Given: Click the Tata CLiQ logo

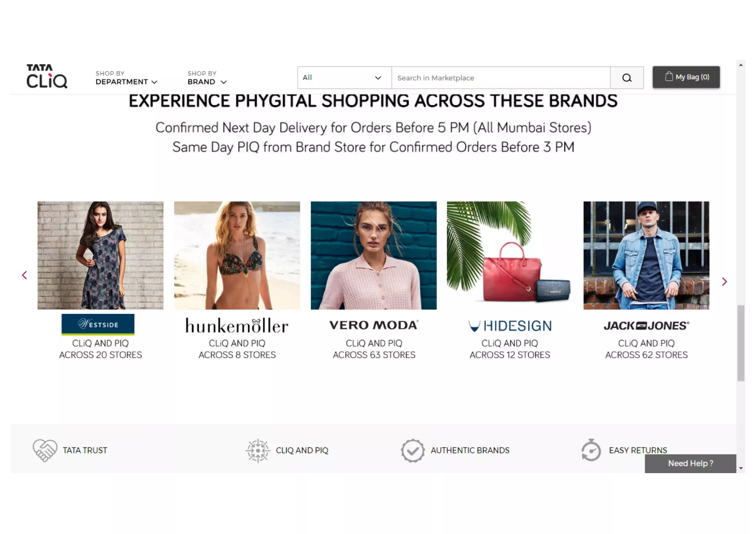Looking at the screenshot, I should 47,76.
